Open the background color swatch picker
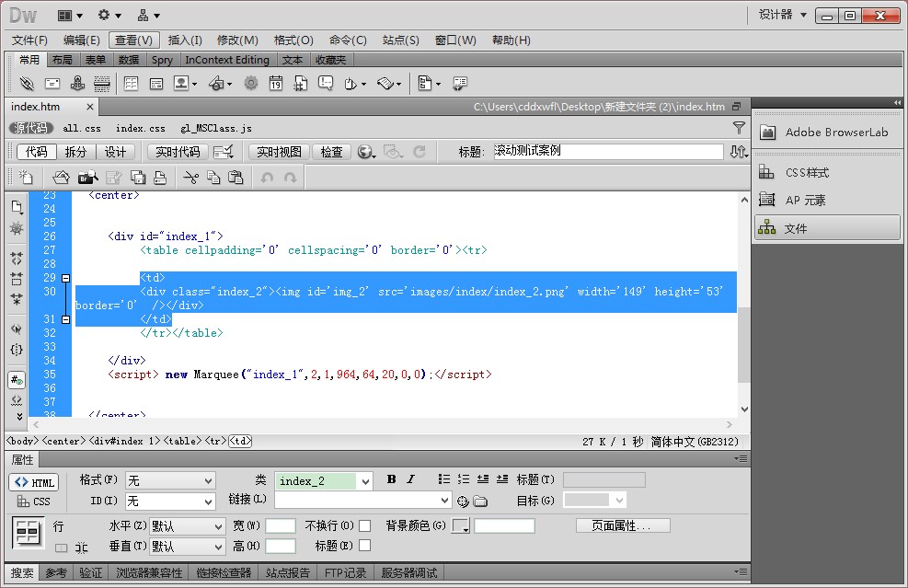The image size is (908, 588). 460,526
